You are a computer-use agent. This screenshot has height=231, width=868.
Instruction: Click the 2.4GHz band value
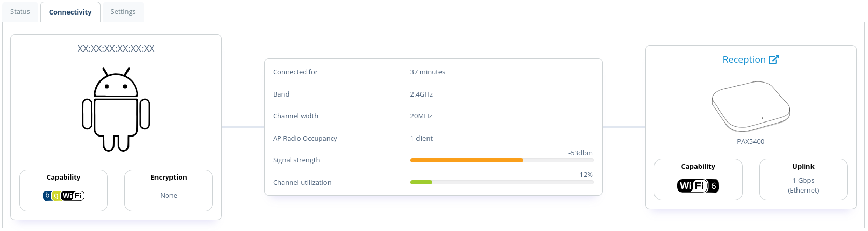(x=421, y=94)
